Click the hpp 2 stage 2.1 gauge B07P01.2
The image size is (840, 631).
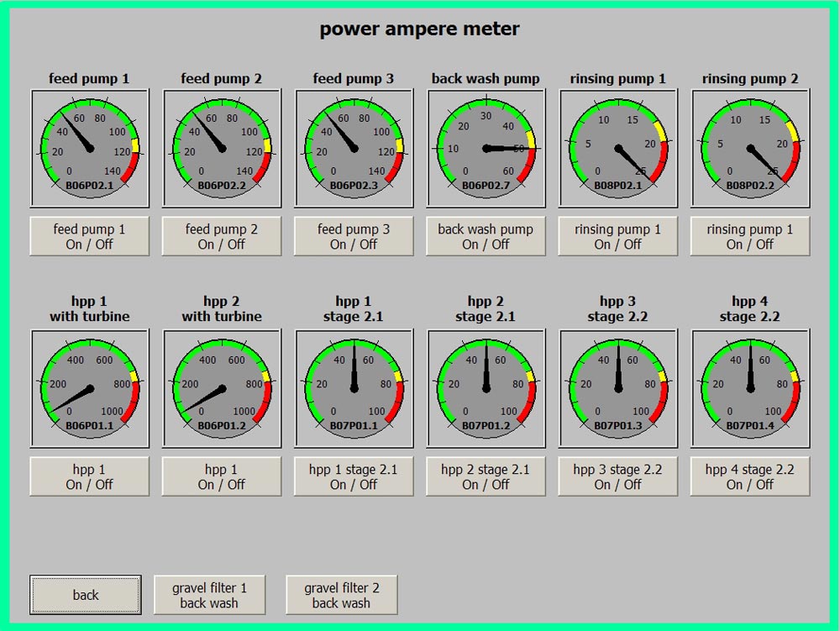486,388
